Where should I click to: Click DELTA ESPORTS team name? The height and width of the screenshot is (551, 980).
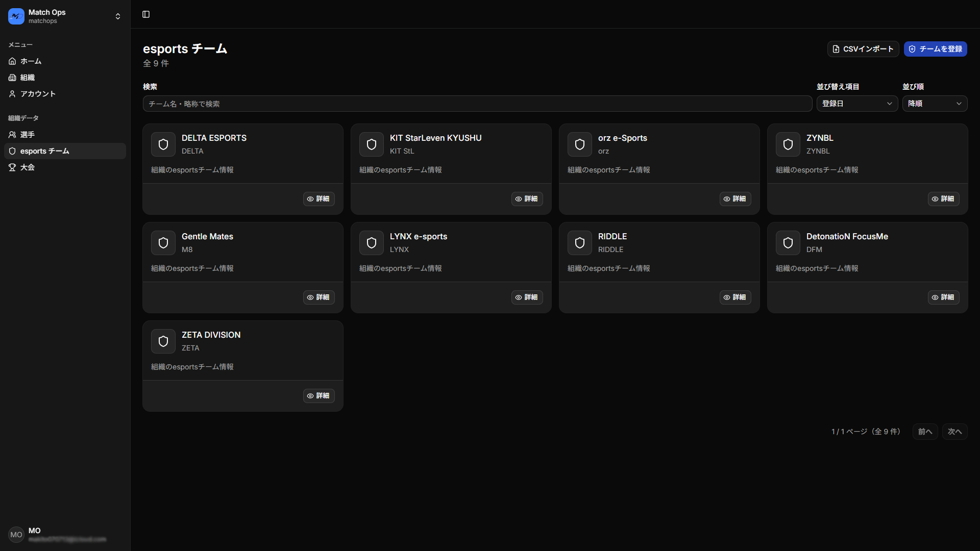[x=214, y=138]
